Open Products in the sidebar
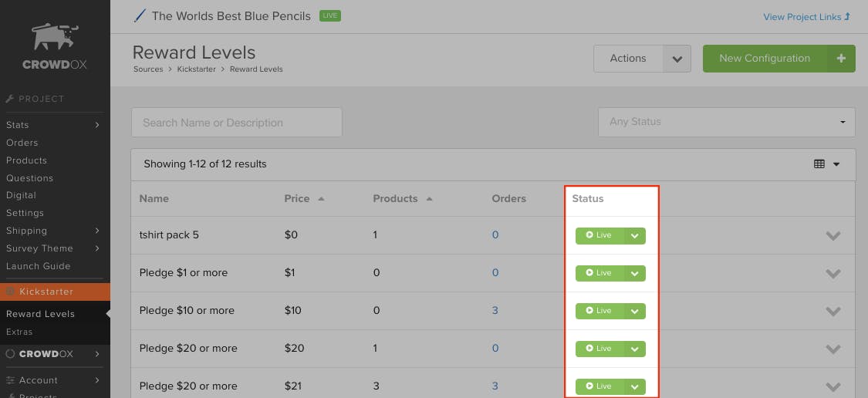The image size is (868, 398). coord(26,160)
